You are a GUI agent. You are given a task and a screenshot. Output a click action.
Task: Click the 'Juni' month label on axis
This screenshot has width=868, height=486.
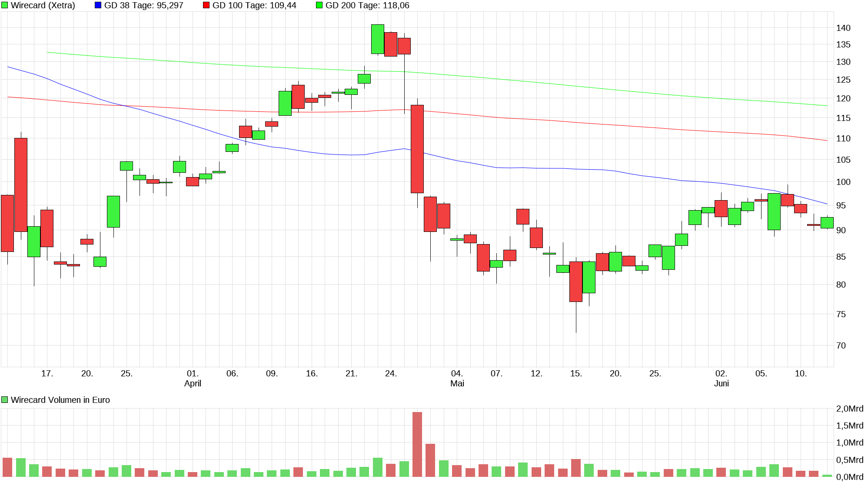721,383
